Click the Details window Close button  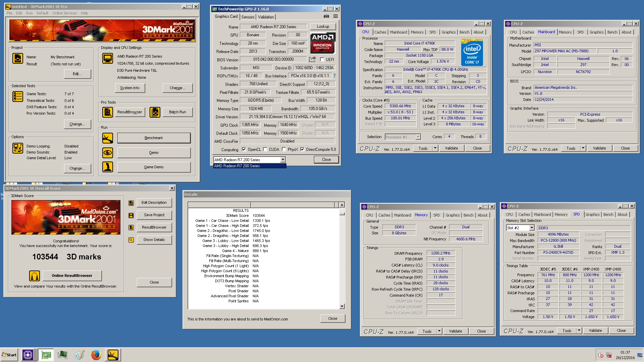tap(332, 318)
